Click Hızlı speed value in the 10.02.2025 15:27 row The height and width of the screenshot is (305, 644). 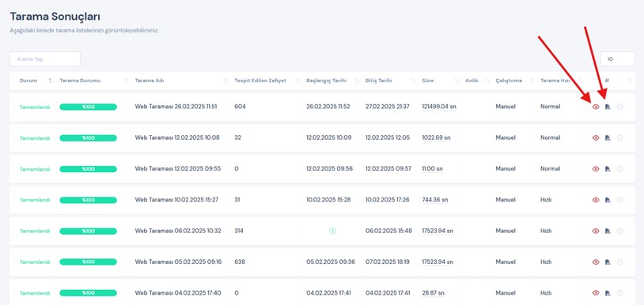546,200
